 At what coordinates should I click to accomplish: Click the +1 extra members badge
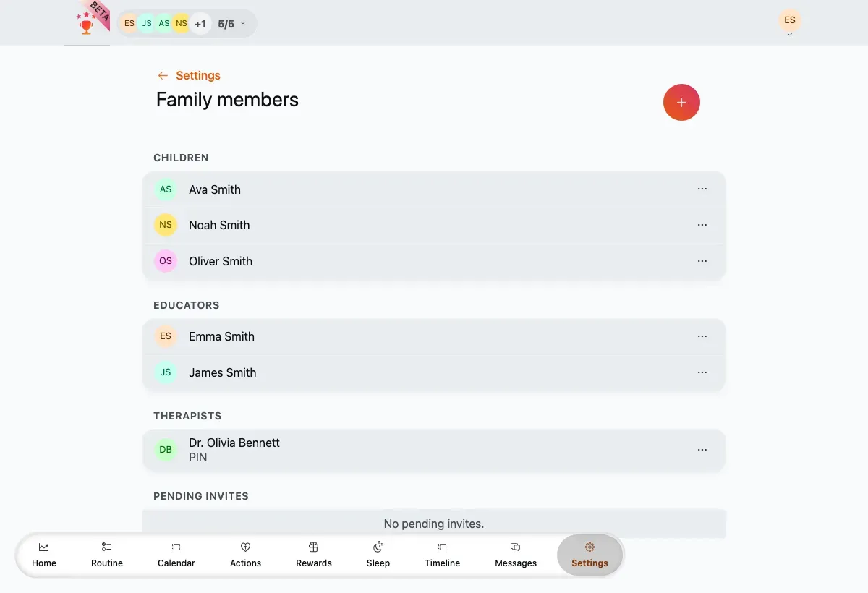coord(200,24)
